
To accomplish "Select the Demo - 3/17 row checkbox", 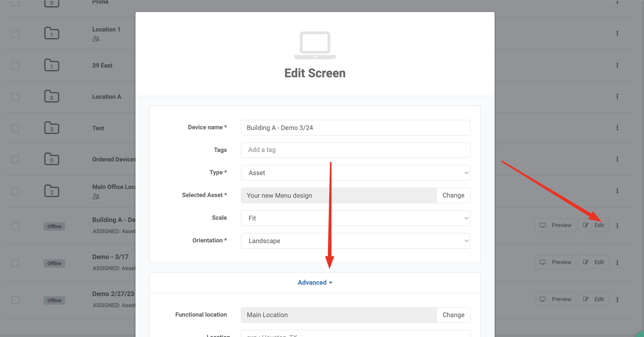I will click(15, 263).
